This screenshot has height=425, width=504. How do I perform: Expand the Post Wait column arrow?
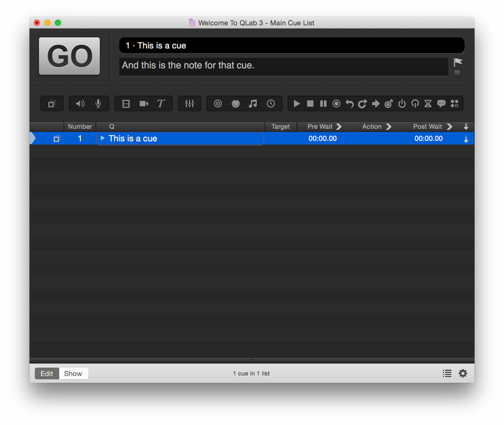[449, 127]
